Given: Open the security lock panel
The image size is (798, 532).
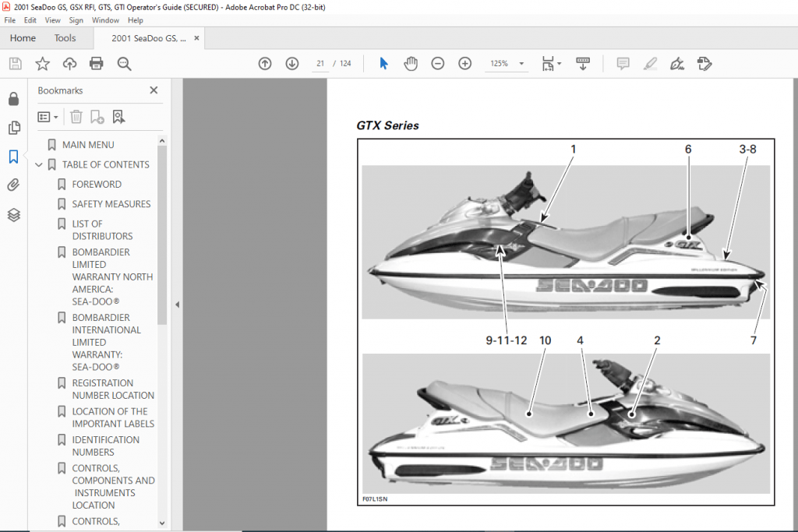Looking at the screenshot, I should click(14, 99).
